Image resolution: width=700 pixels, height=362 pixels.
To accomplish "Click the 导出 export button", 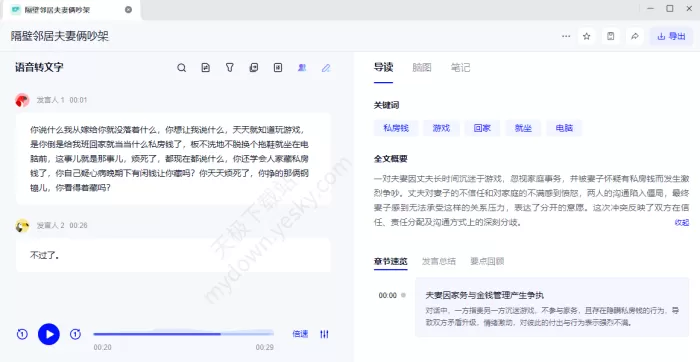I will (671, 37).
